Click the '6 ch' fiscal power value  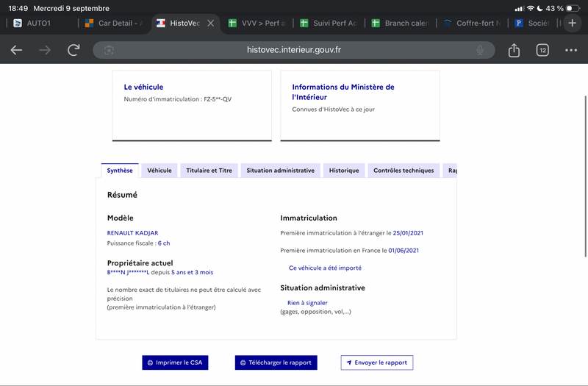[x=164, y=243]
